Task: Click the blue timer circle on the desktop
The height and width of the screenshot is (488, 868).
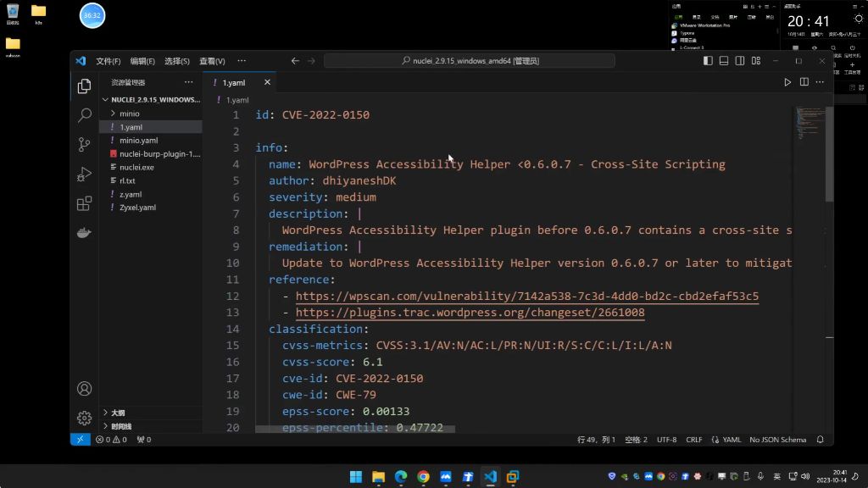Action: (x=92, y=15)
